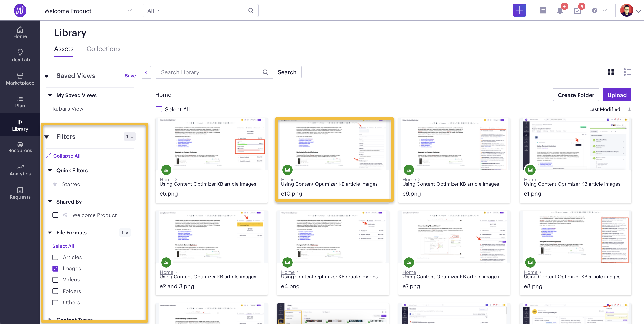Open Home link on e10.png card
The image size is (644, 324).
[x=287, y=179]
